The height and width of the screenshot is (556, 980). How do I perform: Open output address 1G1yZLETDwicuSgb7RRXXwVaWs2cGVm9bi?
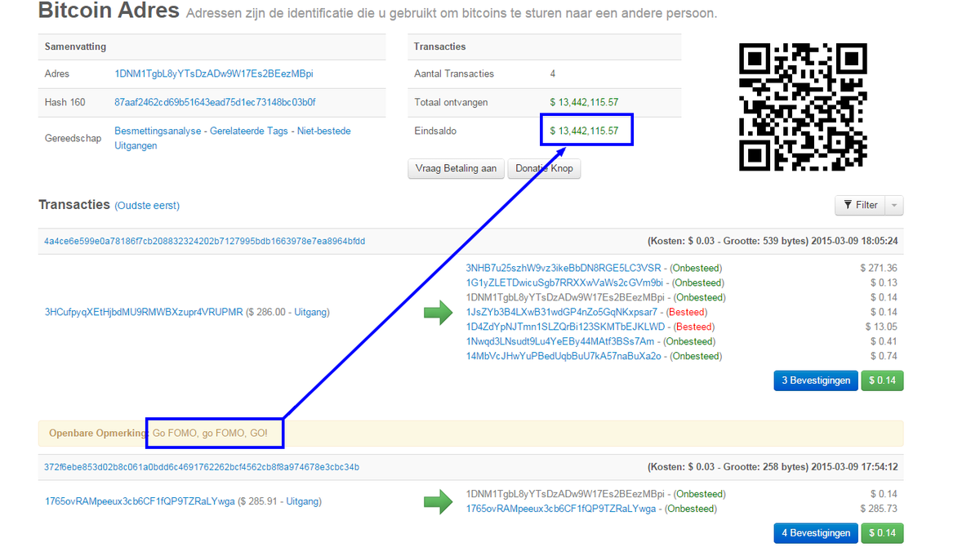pyautogui.click(x=563, y=282)
